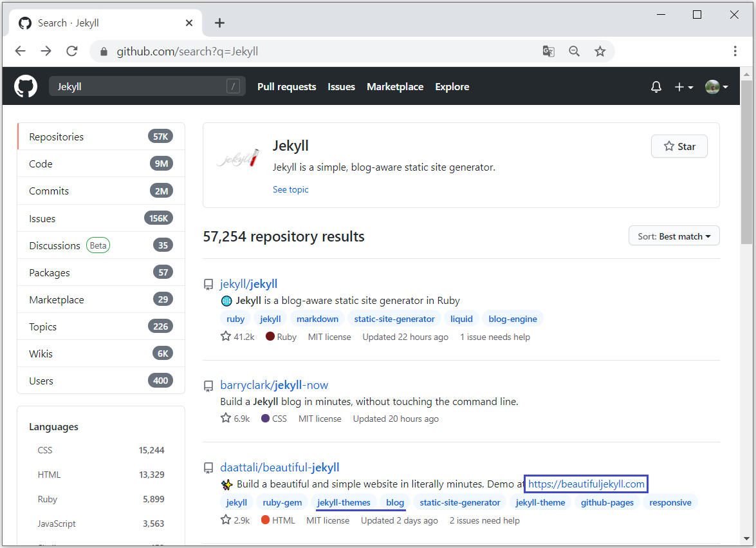Click the repo icon beside jekyll/jekyll
The height and width of the screenshot is (548, 756).
[x=208, y=285]
